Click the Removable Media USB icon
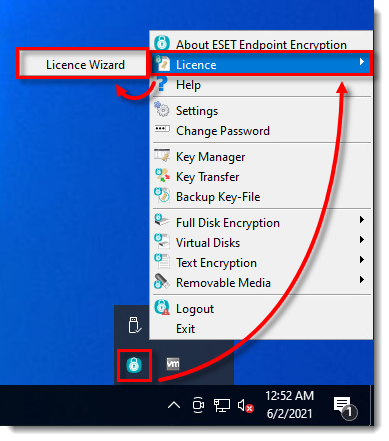This screenshot has width=389, height=441. point(162,281)
